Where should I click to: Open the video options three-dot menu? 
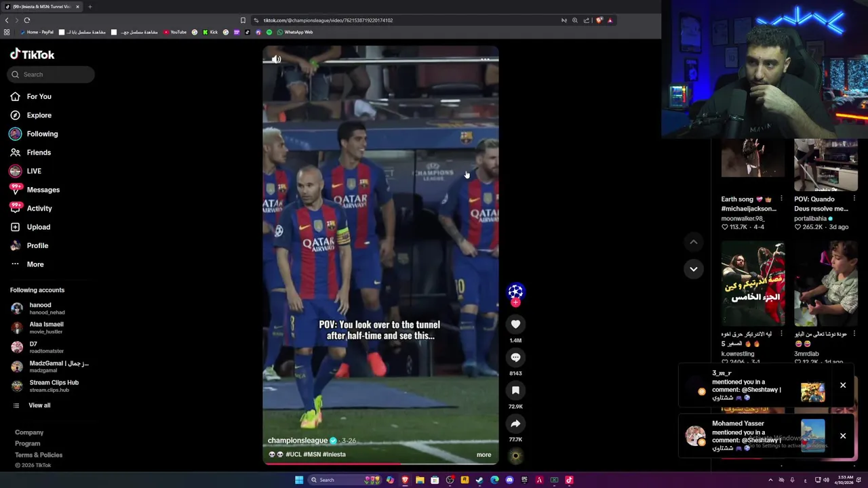tap(485, 59)
